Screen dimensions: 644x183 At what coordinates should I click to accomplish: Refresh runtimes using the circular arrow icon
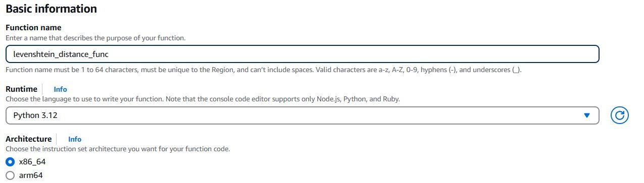pyautogui.click(x=619, y=115)
